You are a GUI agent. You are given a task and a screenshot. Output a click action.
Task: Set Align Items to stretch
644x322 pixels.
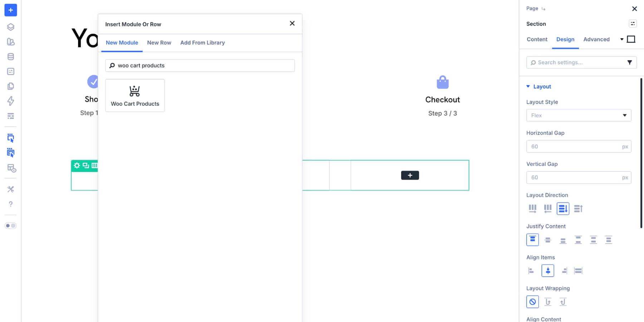coord(578,271)
